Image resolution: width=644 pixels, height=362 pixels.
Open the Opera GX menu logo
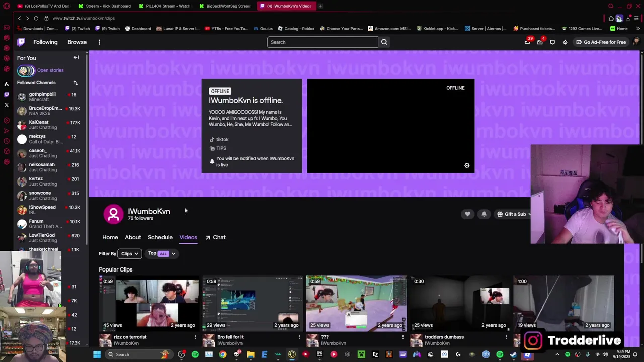click(x=6, y=6)
